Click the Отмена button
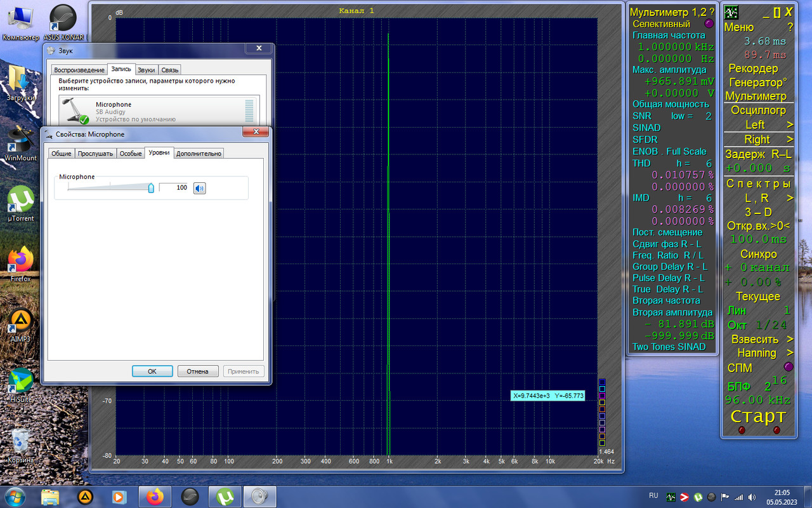 tap(198, 371)
